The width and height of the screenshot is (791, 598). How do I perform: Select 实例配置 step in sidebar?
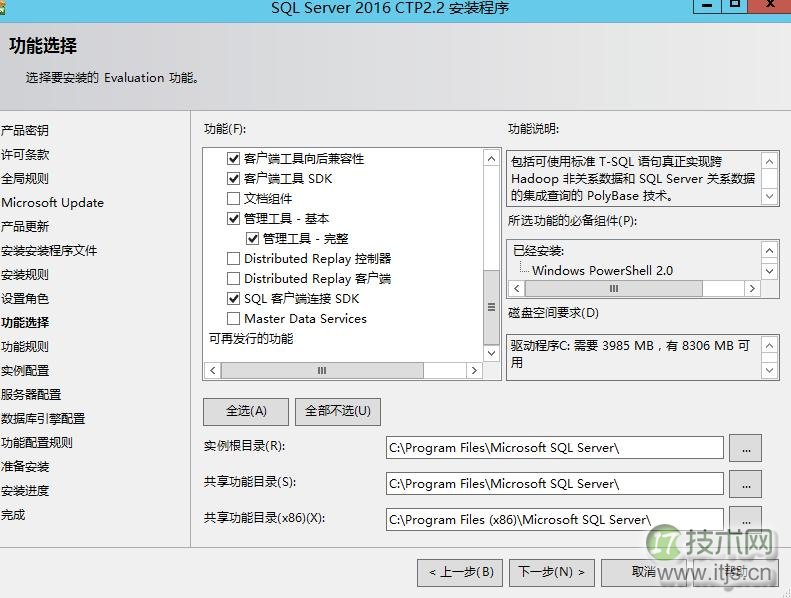point(25,371)
